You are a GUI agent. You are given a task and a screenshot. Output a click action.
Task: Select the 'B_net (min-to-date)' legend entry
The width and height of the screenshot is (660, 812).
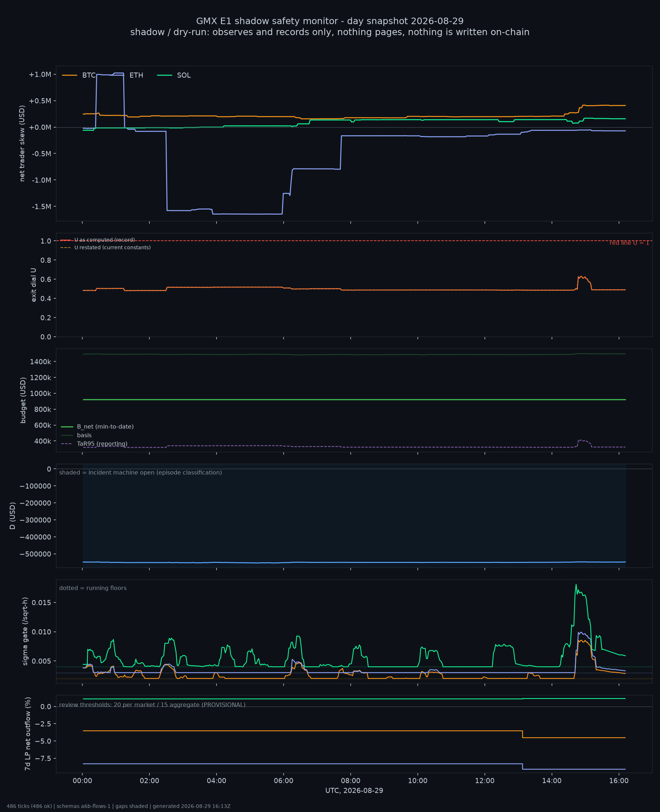[x=97, y=427]
